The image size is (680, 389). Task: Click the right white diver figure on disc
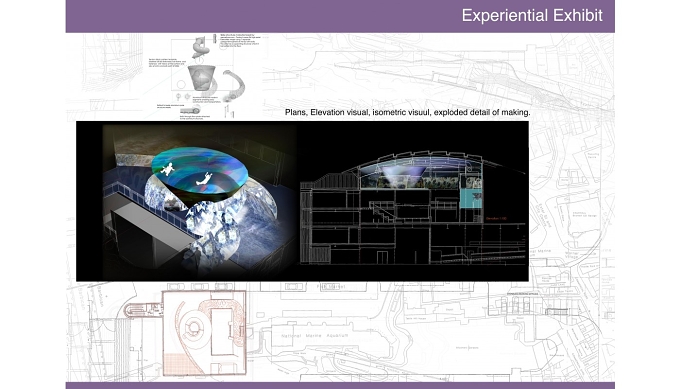pos(204,178)
